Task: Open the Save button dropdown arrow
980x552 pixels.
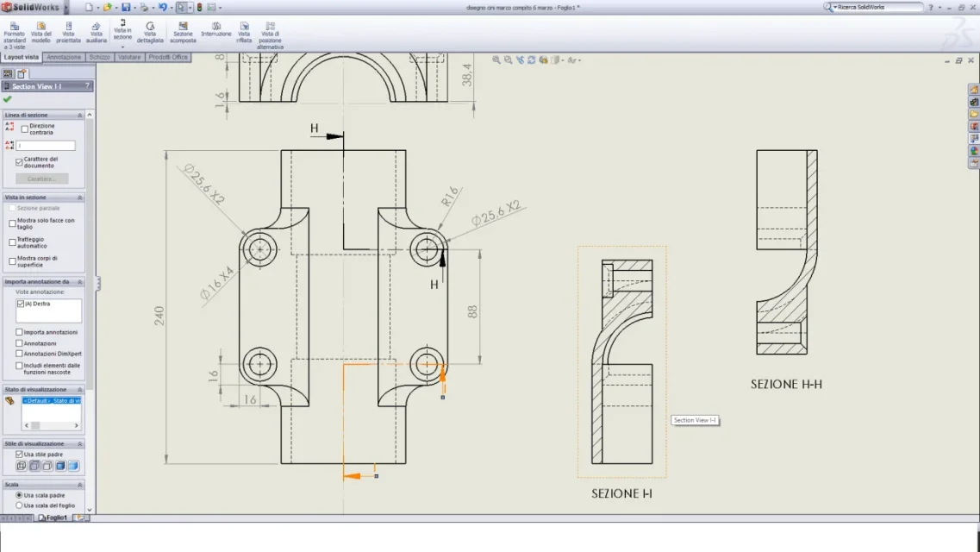Action: (x=134, y=8)
